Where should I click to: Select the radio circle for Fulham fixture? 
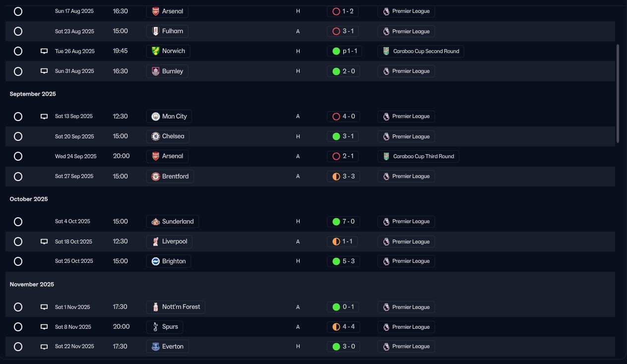(x=18, y=31)
